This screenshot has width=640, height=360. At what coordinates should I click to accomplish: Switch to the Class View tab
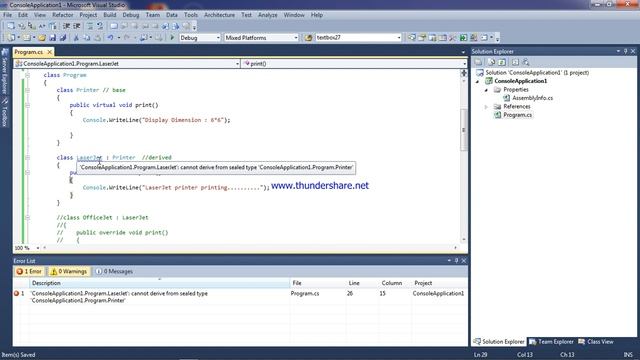point(596,342)
